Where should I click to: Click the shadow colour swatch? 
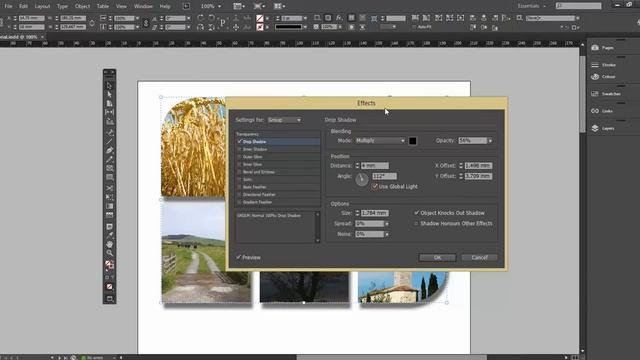pyautogui.click(x=413, y=141)
